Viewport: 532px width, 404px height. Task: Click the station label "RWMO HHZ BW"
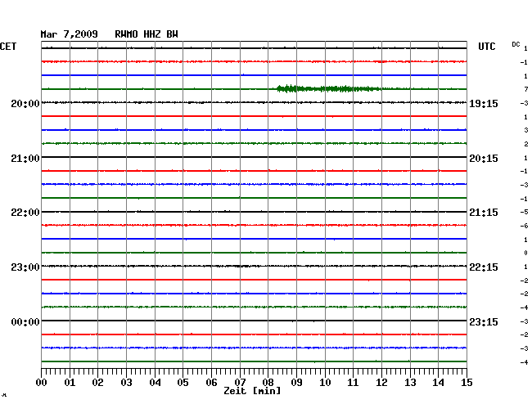point(147,34)
